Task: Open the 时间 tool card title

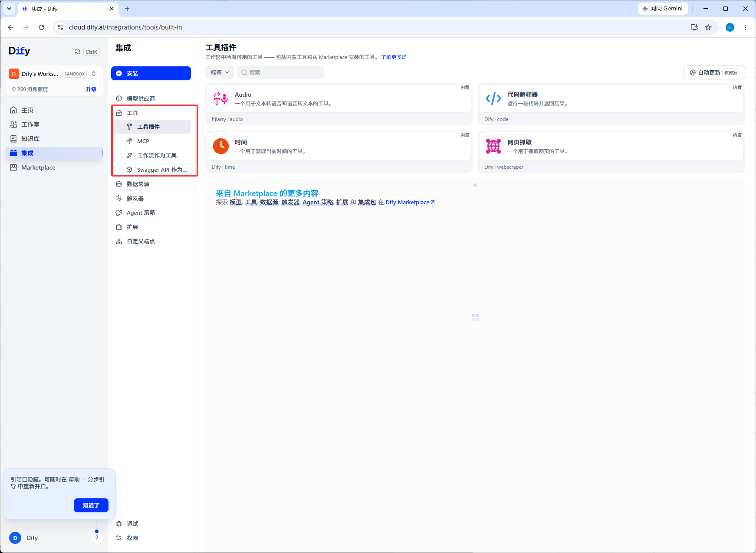Action: (x=241, y=142)
